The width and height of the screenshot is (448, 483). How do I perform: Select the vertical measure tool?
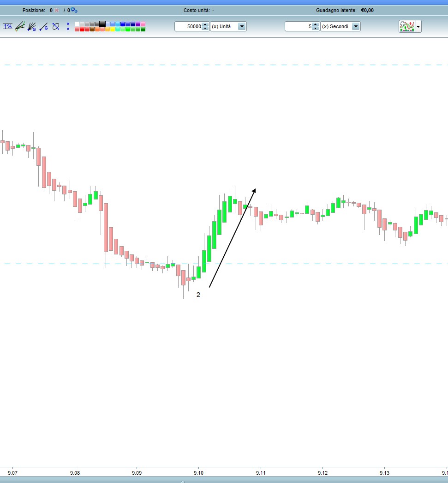(x=68, y=26)
